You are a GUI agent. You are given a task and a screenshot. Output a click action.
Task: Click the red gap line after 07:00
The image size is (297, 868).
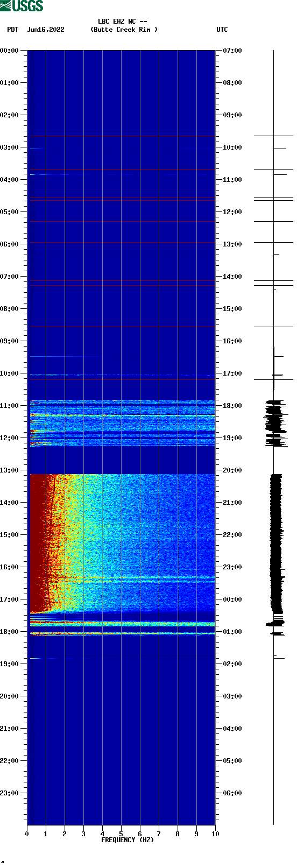tap(122, 285)
